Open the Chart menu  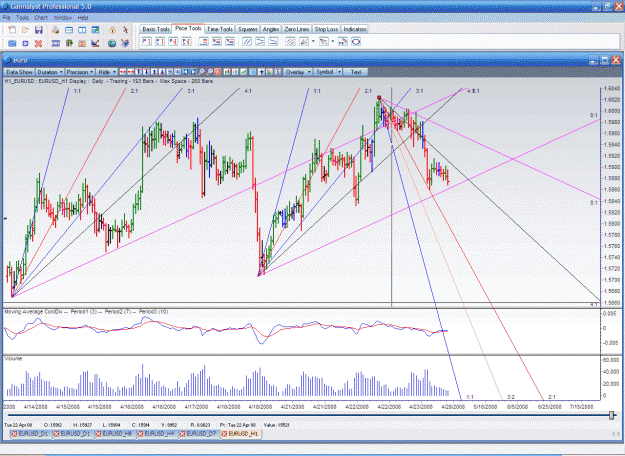click(x=41, y=18)
